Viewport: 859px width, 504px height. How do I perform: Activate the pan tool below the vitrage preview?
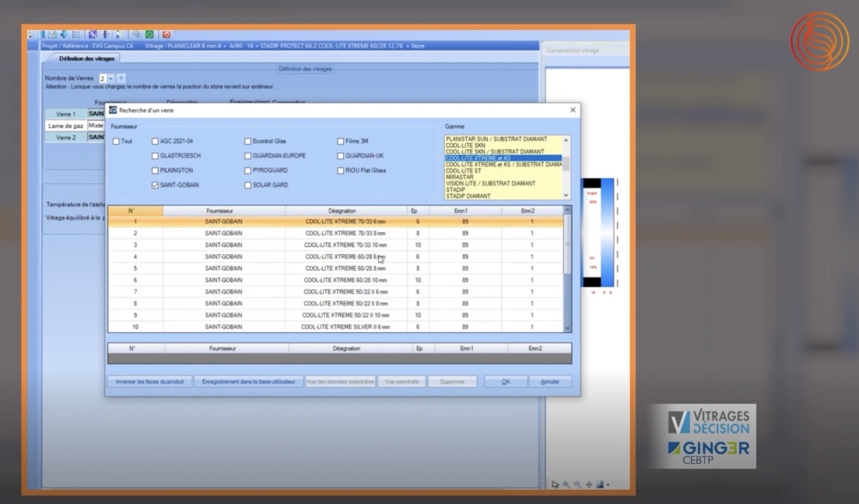pyautogui.click(x=589, y=484)
